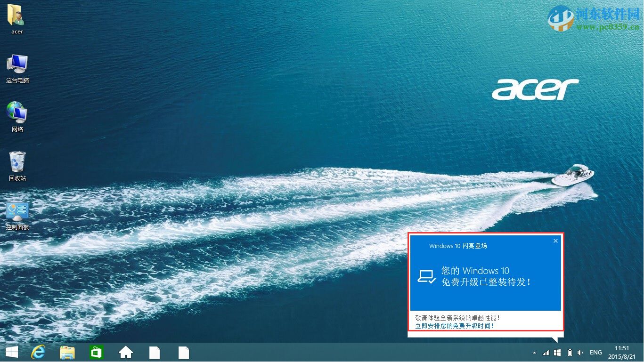Click the Wi-Fi signal tray icon
The height and width of the screenshot is (362, 644).
click(x=546, y=352)
